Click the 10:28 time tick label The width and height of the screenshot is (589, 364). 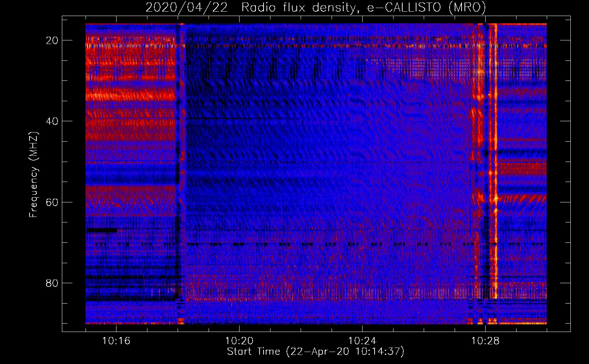click(x=485, y=341)
